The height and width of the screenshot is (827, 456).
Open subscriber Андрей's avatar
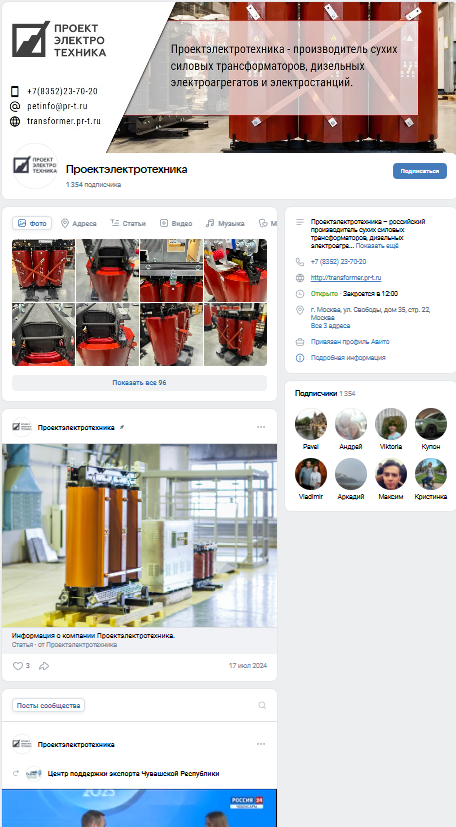point(351,424)
